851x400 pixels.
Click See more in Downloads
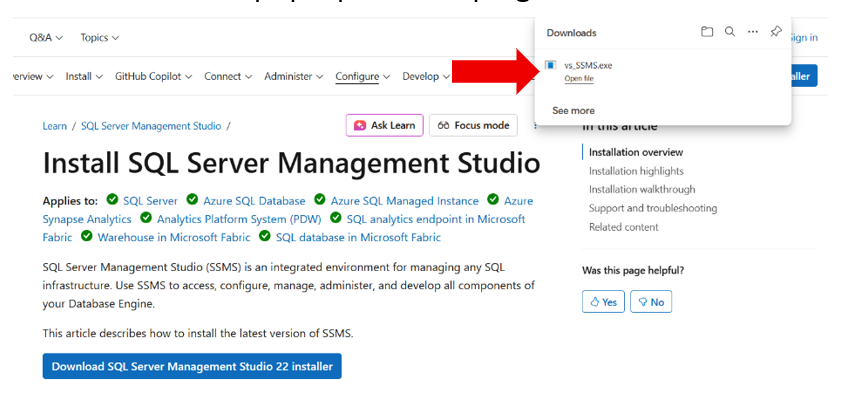573,111
